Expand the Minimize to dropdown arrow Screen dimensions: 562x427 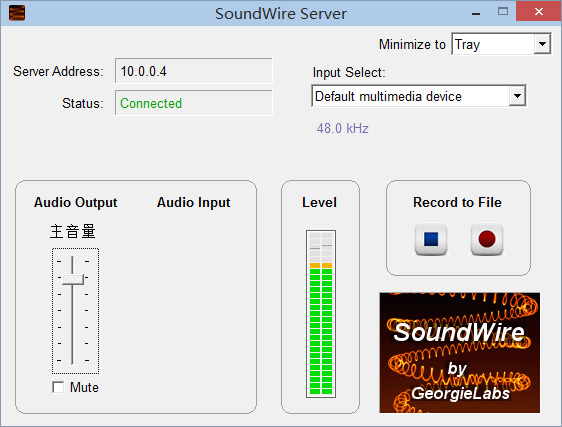[x=542, y=44]
